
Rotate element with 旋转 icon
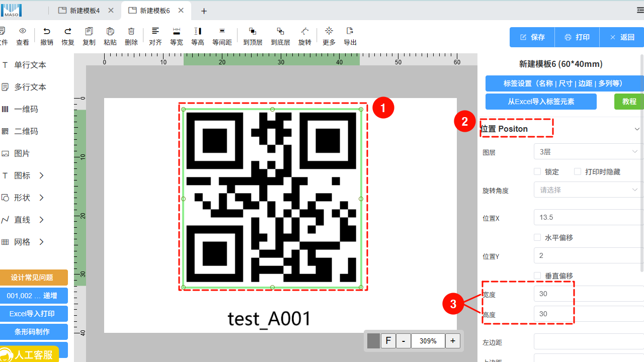click(x=305, y=31)
